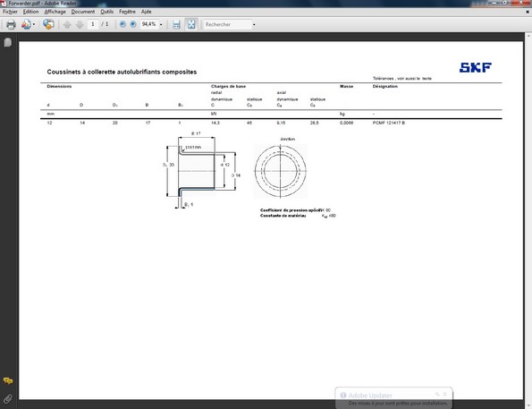Click the Adobe Updater info icon

pos(343,395)
